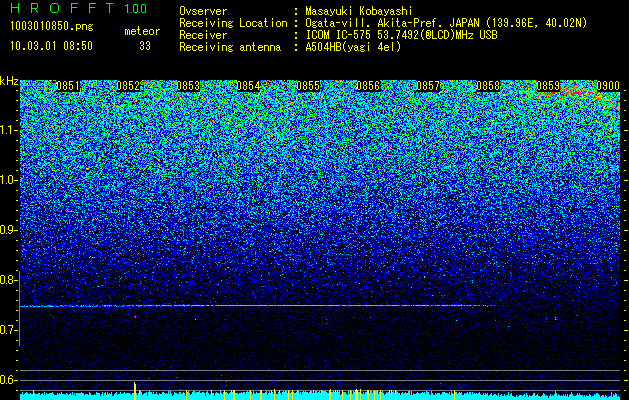Click the HROFFT 1.0.0 title text
The image size is (629, 400).
79,8
